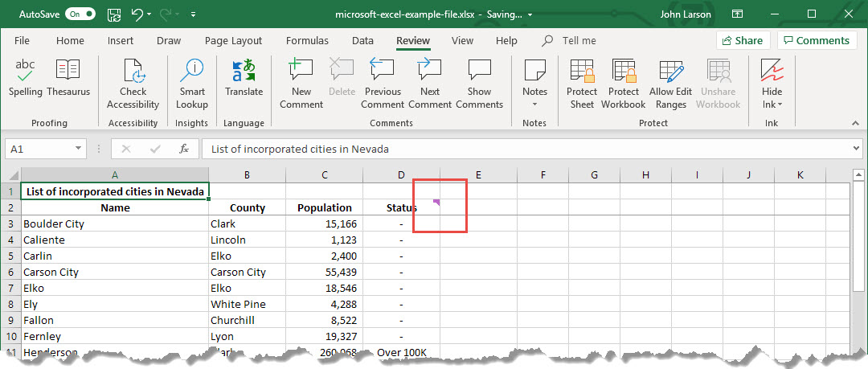Expand the Notes dropdown menu
Image resolution: width=868 pixels, height=369 pixels.
tap(534, 105)
